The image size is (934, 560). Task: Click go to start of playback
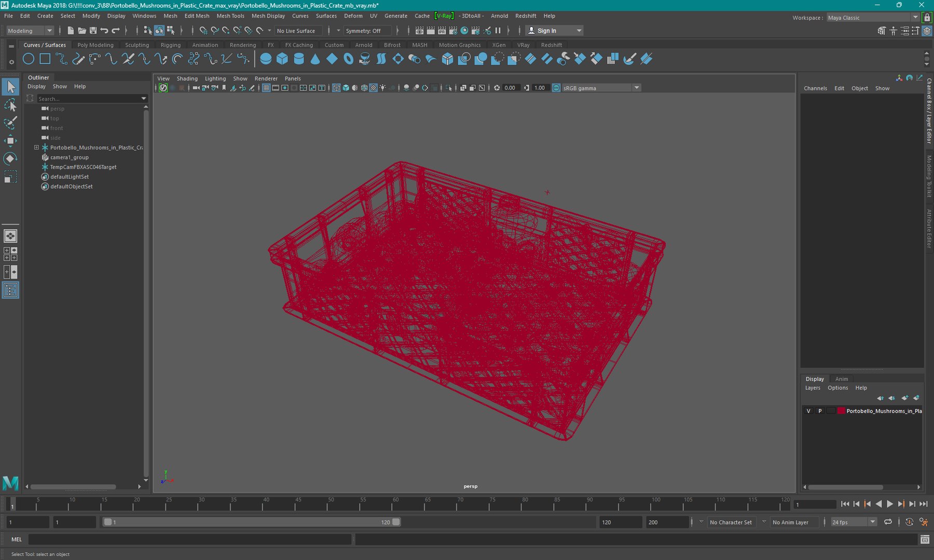pos(845,504)
